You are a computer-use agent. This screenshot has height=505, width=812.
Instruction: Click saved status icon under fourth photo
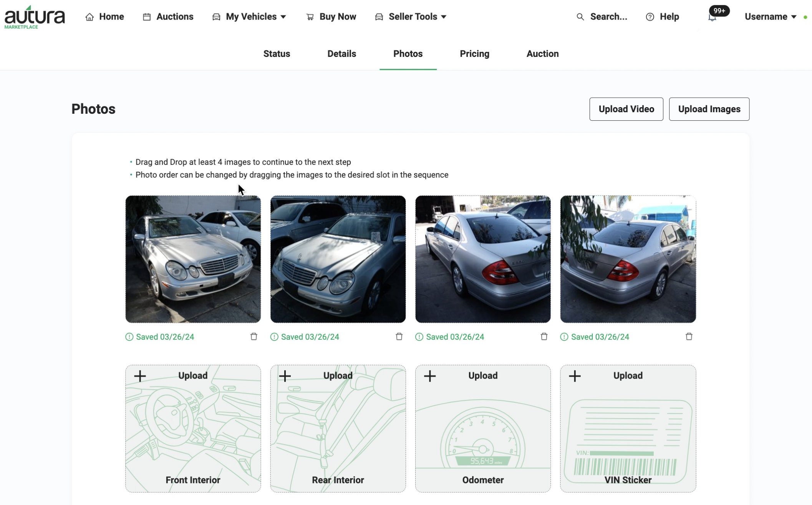click(x=564, y=337)
